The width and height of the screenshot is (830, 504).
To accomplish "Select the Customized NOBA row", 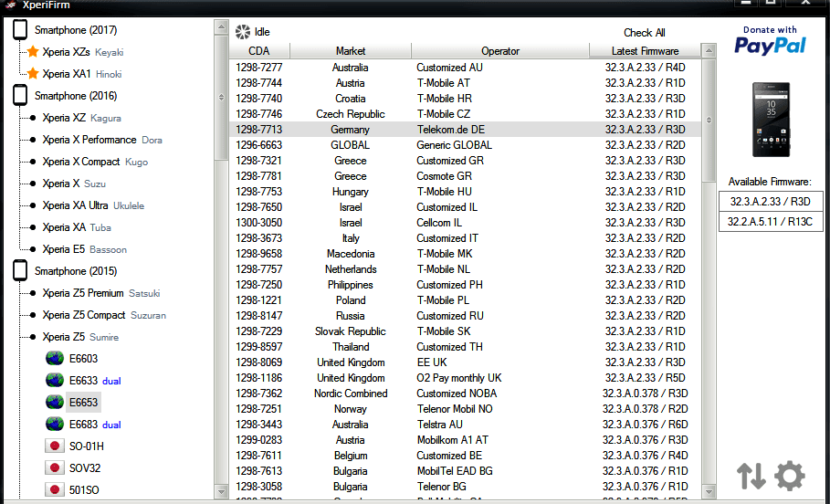I will [466, 394].
